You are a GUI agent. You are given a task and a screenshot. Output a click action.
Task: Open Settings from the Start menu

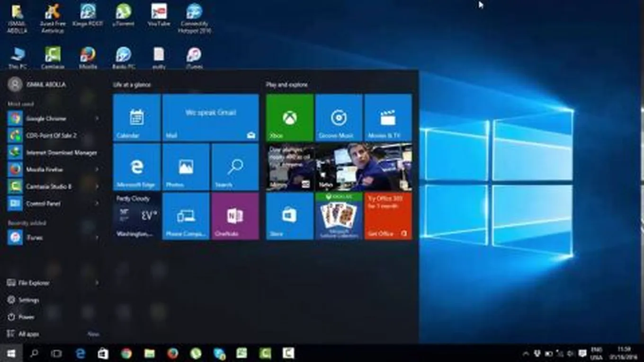pos(28,300)
